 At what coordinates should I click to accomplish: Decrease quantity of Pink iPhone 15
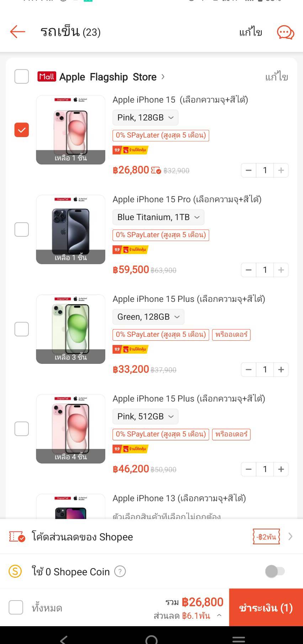coord(249,170)
